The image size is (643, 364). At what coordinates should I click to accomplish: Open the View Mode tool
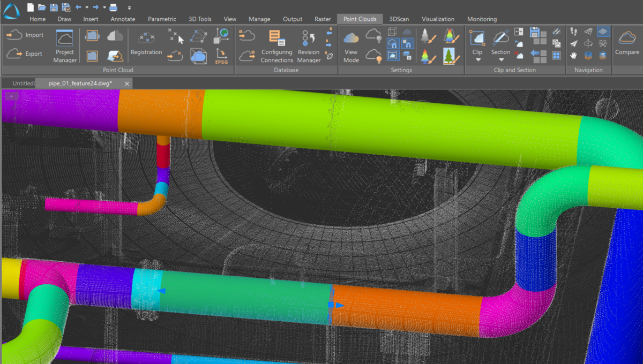[351, 45]
